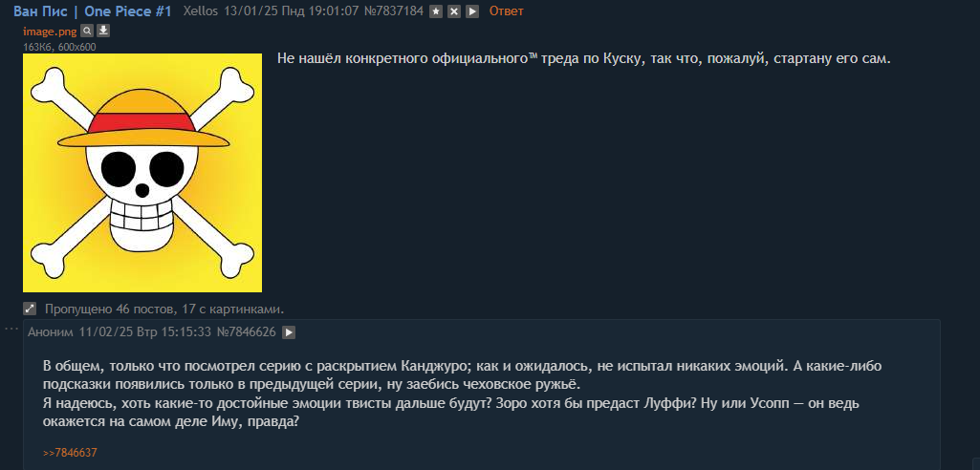
Task: Download image.png with the download icon
Action: pos(104,32)
